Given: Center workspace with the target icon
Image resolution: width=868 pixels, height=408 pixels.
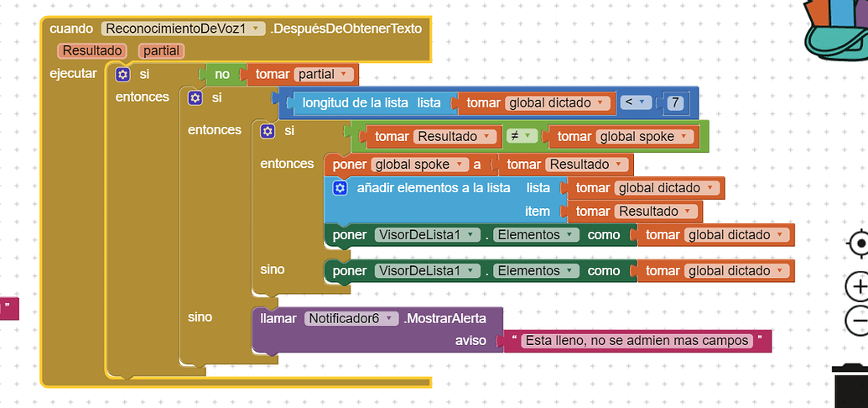Looking at the screenshot, I should 860,243.
